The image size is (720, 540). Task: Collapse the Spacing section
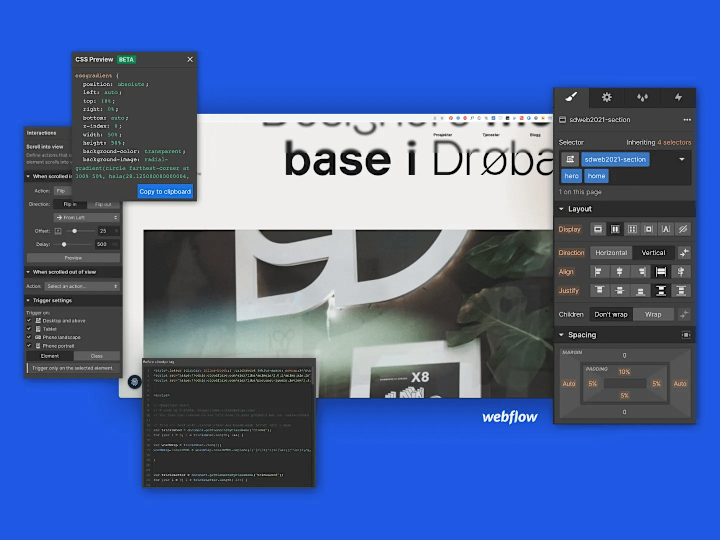pos(561,335)
